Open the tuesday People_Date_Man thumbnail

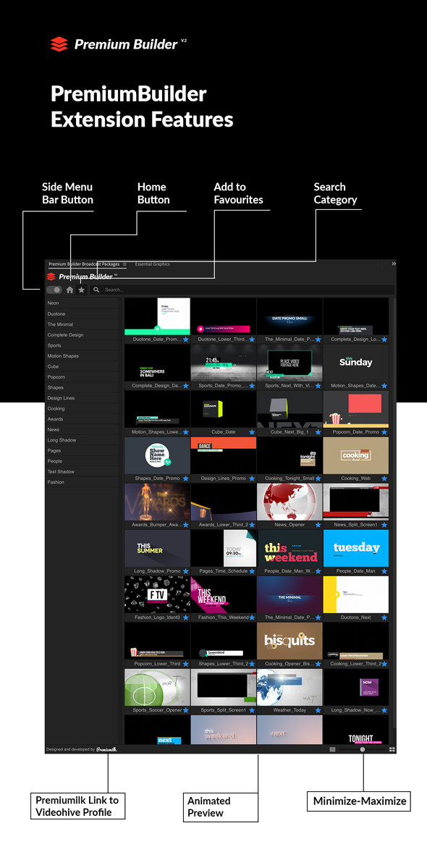(355, 548)
